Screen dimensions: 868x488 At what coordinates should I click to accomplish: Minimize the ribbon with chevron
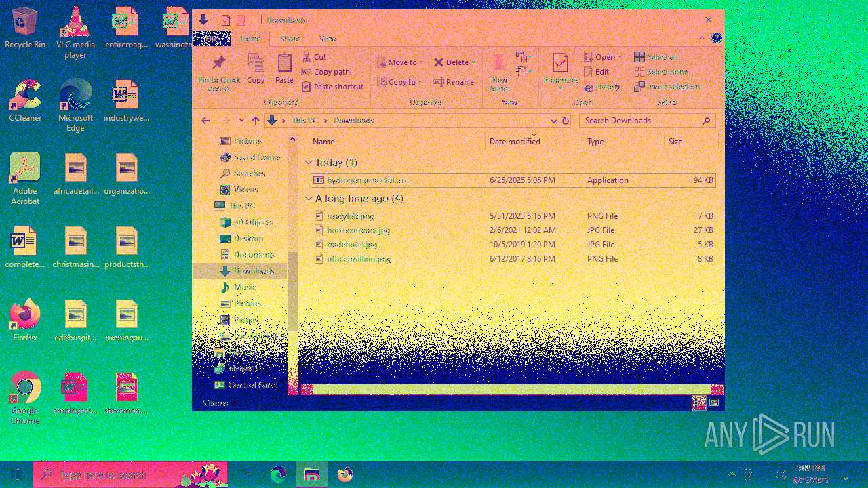tap(703, 39)
